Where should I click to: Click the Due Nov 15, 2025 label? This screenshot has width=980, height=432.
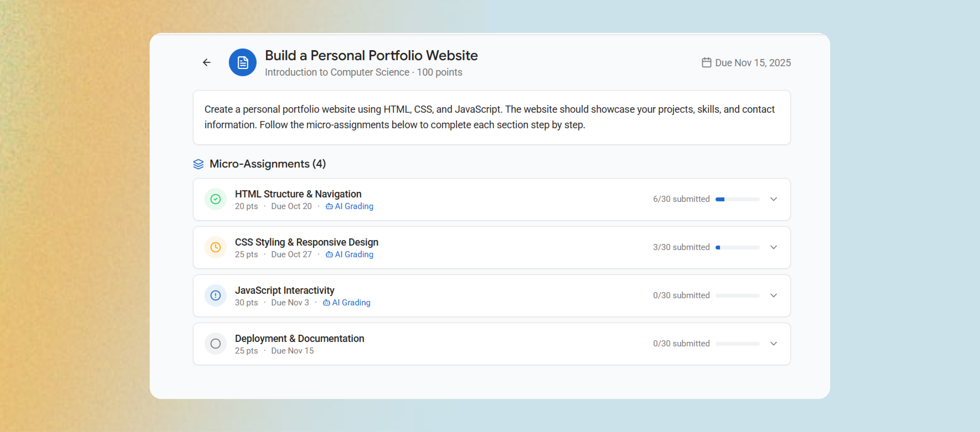pyautogui.click(x=753, y=63)
